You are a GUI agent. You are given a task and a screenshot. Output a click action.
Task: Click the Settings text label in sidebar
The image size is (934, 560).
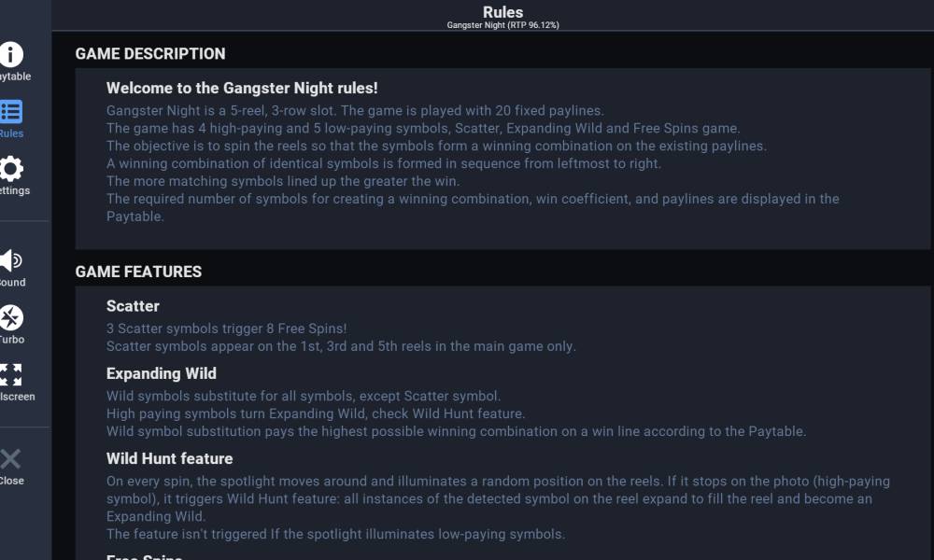[x=14, y=190]
